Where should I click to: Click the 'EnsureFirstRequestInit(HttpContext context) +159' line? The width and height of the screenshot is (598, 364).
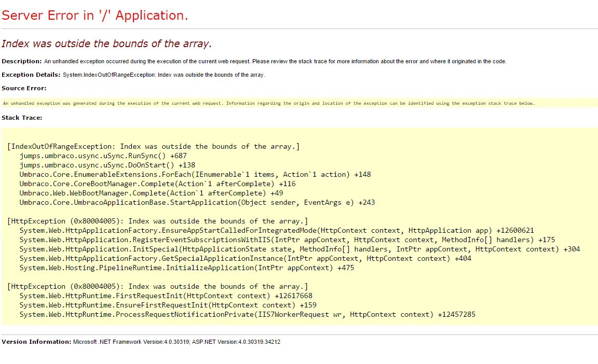pyautogui.click(x=168, y=305)
